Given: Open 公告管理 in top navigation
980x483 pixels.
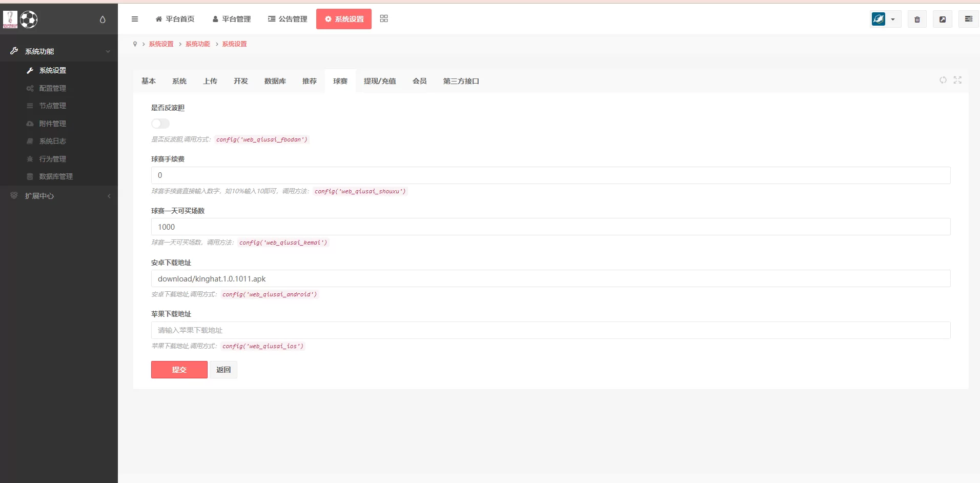Looking at the screenshot, I should [x=288, y=19].
